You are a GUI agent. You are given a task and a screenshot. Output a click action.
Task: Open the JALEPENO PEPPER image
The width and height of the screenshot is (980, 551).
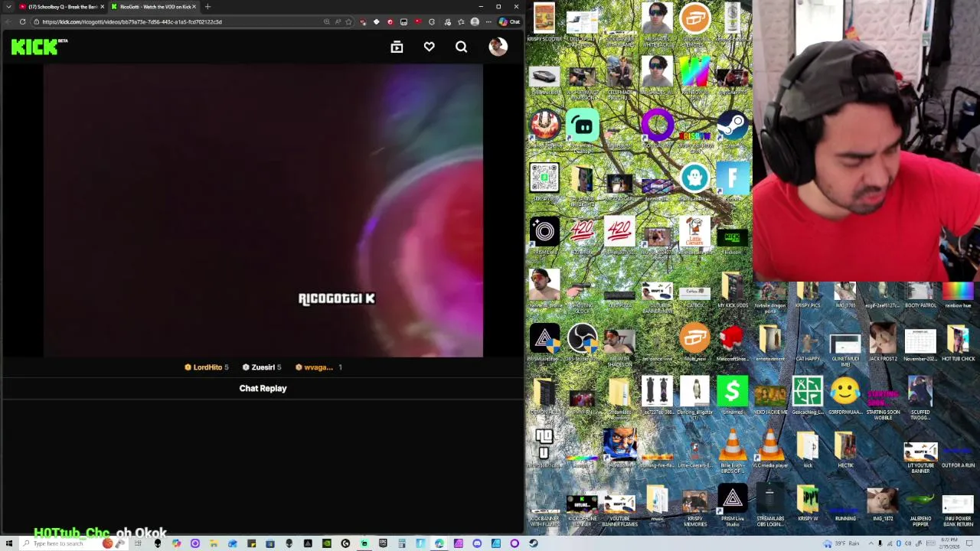pyautogui.click(x=920, y=507)
